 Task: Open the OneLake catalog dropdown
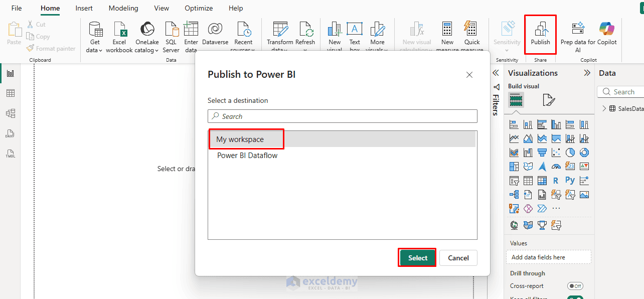[156, 50]
